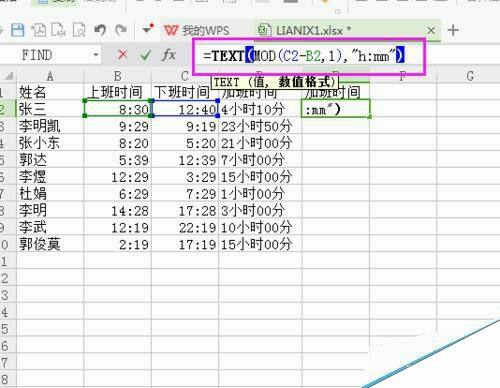
Task: Click the Redo arrow icon
Action: tap(121, 30)
